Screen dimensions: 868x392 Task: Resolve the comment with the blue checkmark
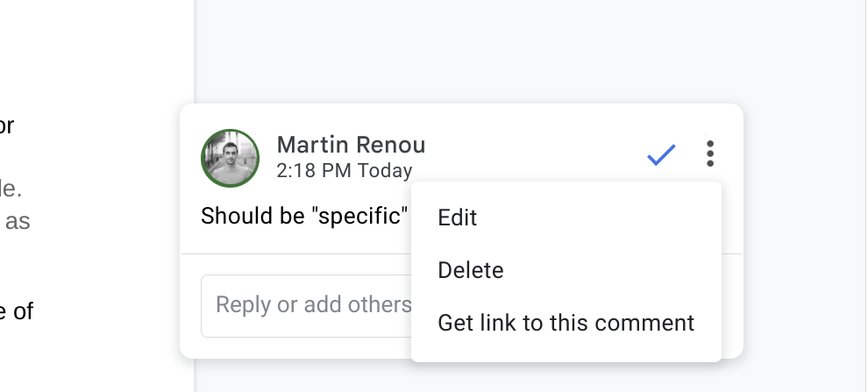(660, 155)
